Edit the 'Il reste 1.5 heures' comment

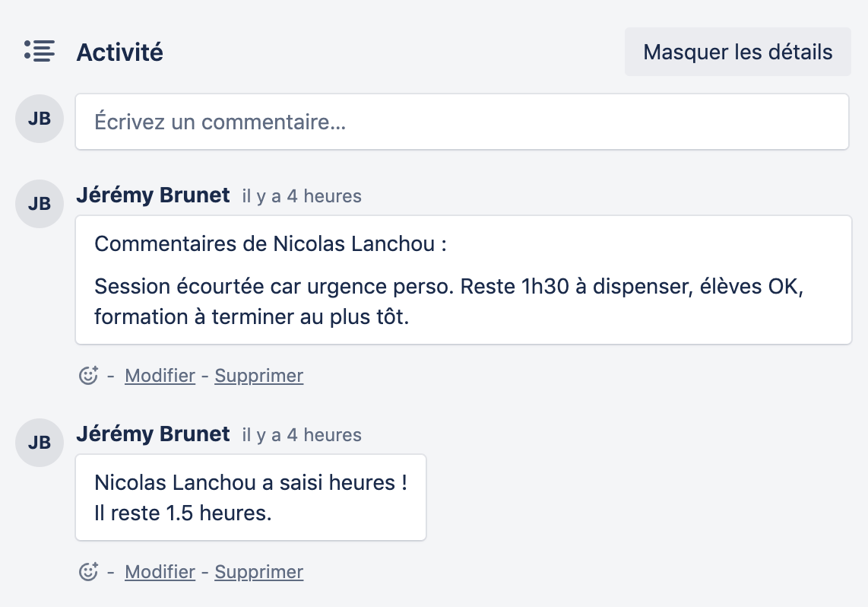click(x=160, y=572)
